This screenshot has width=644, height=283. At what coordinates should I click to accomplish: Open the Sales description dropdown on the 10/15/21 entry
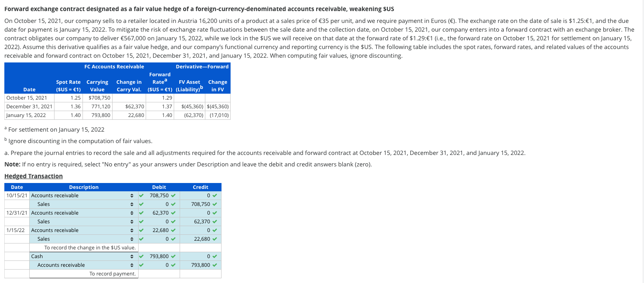[x=131, y=204]
